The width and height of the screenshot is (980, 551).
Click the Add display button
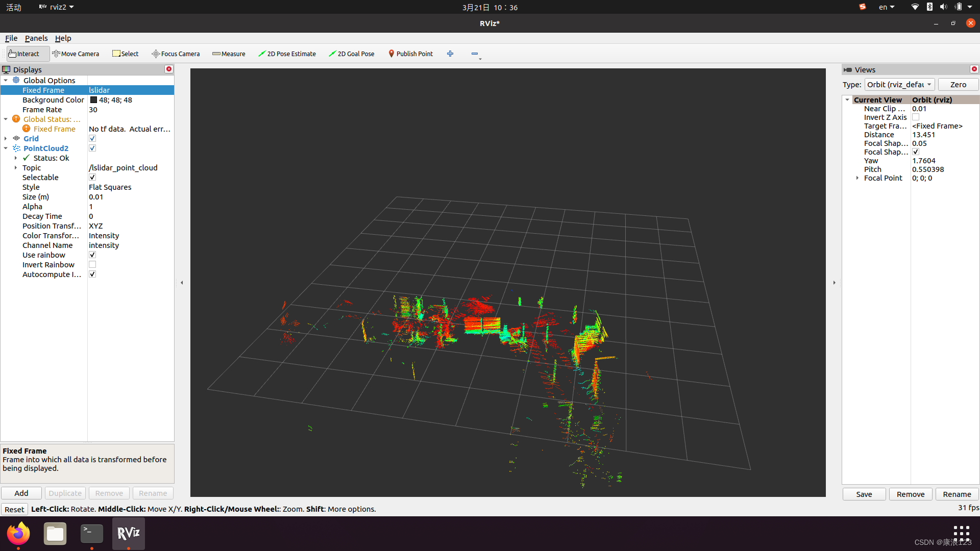[x=21, y=493]
